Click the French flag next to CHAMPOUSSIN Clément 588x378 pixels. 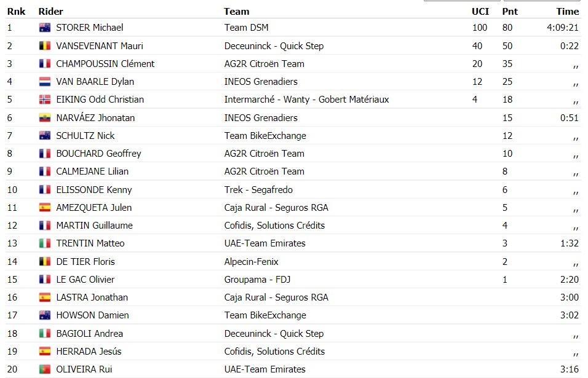[45, 64]
